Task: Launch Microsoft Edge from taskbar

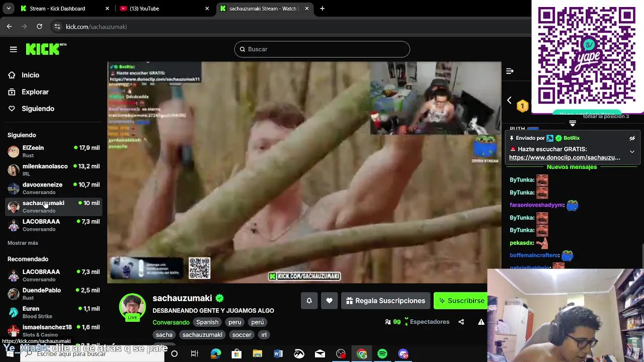Action: [216, 354]
